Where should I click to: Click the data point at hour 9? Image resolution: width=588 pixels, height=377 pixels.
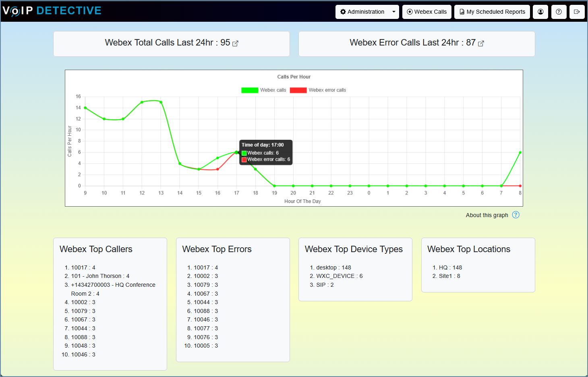[85, 108]
